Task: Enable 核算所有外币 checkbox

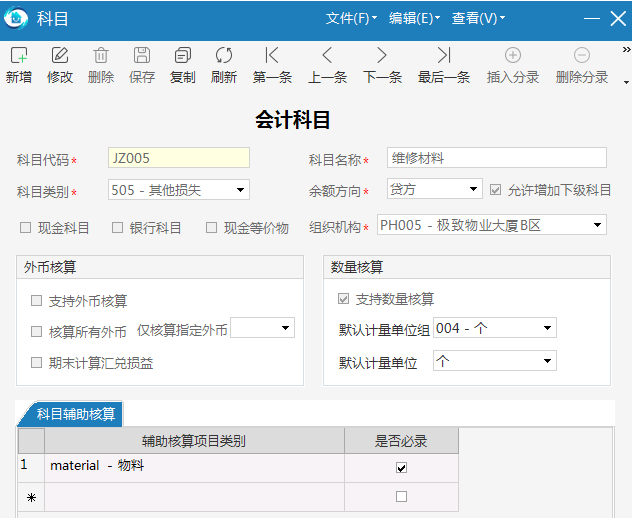Action: click(36, 332)
